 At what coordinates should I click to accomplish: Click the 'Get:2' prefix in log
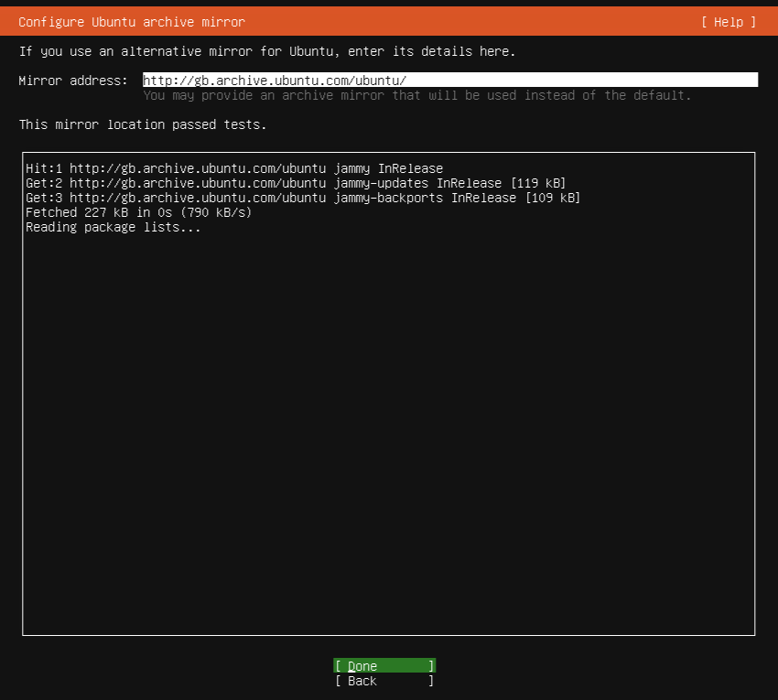(44, 183)
